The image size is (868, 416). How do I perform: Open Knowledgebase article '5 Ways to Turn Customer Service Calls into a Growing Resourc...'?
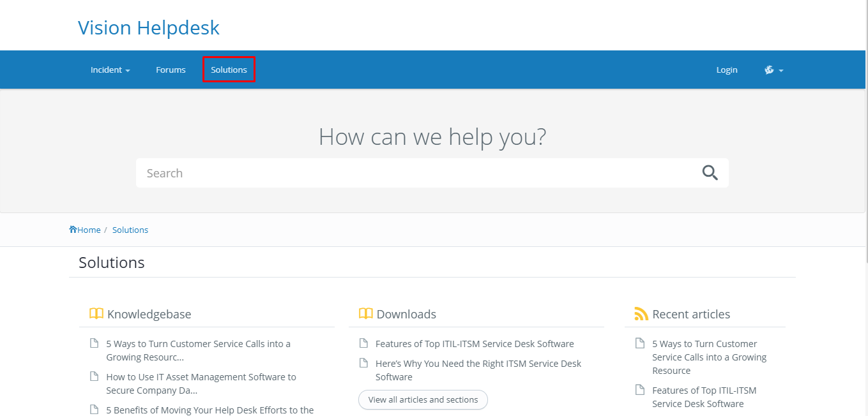pyautogui.click(x=198, y=350)
